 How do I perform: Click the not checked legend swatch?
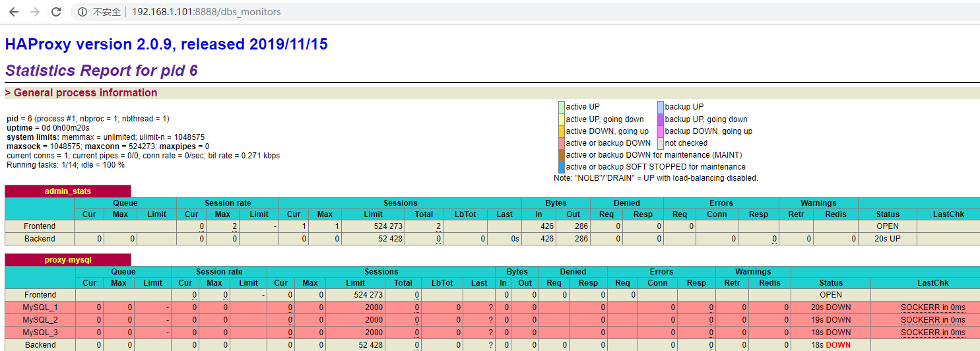[x=660, y=143]
